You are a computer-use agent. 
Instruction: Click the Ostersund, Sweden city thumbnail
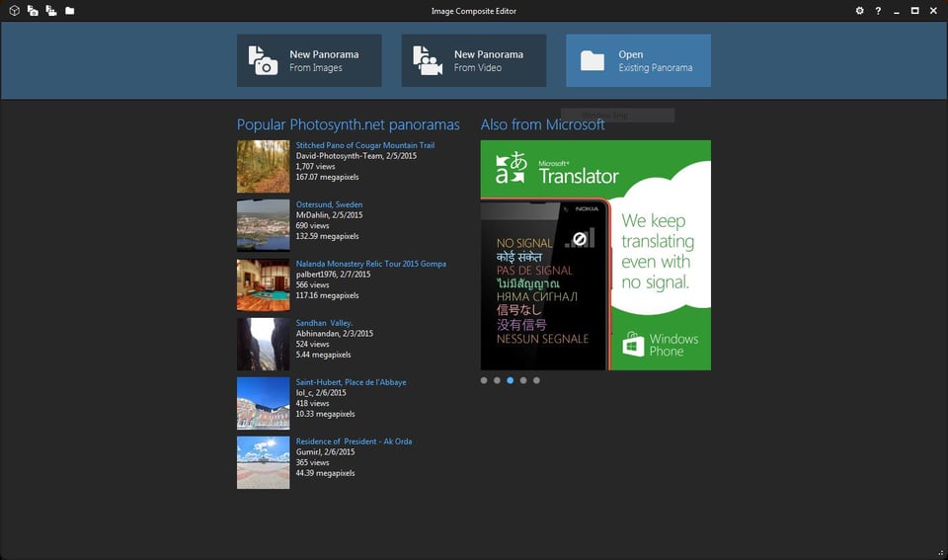(263, 225)
